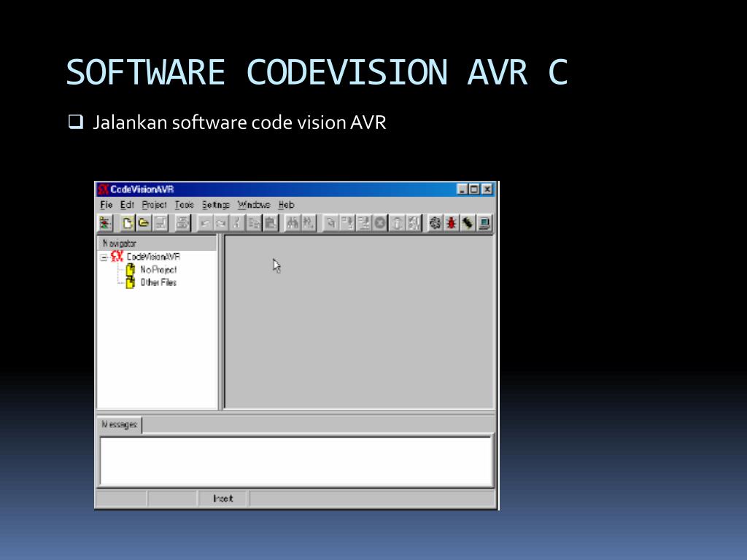Select the No Project tree item
The image size is (747, 560).
[158, 270]
